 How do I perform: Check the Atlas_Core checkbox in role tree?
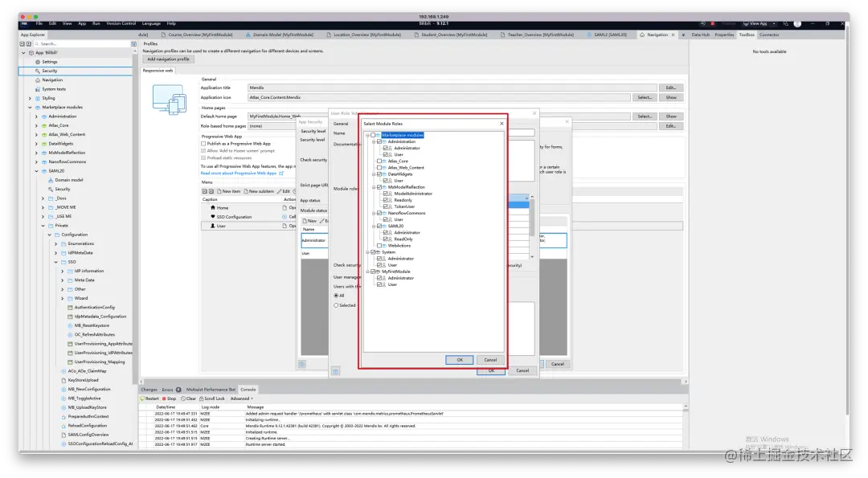(379, 161)
